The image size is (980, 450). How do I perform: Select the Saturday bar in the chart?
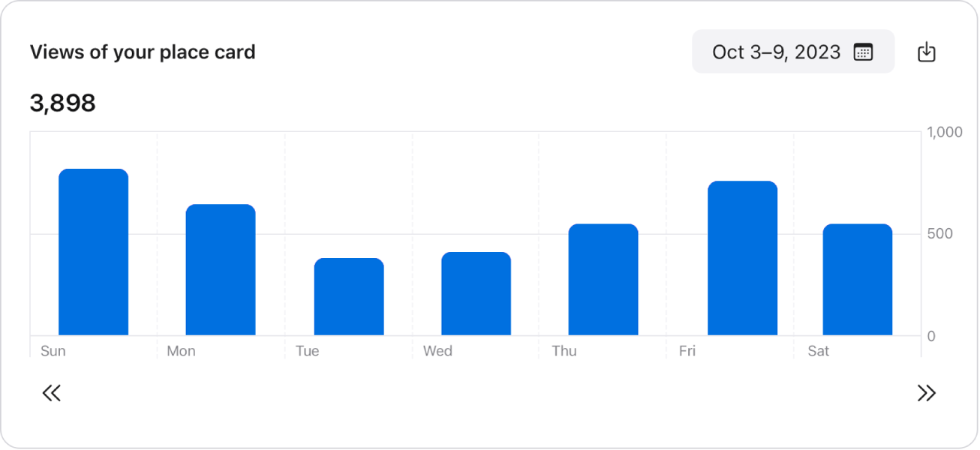point(857,279)
